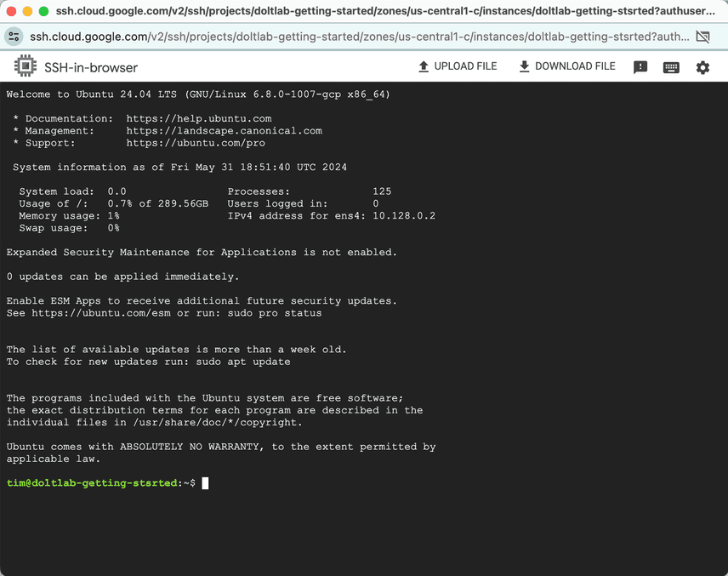The width and height of the screenshot is (728, 576).
Task: Focus the browser URL address field
Action: click(360, 37)
